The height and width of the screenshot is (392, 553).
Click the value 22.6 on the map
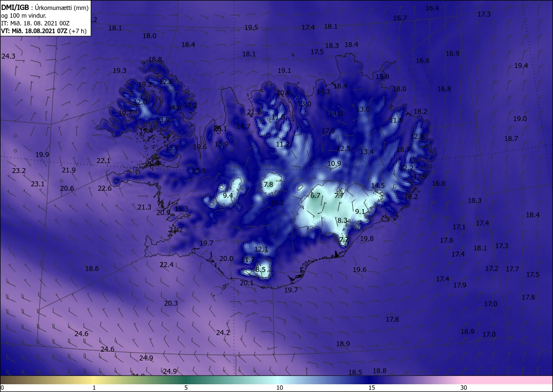pos(105,188)
